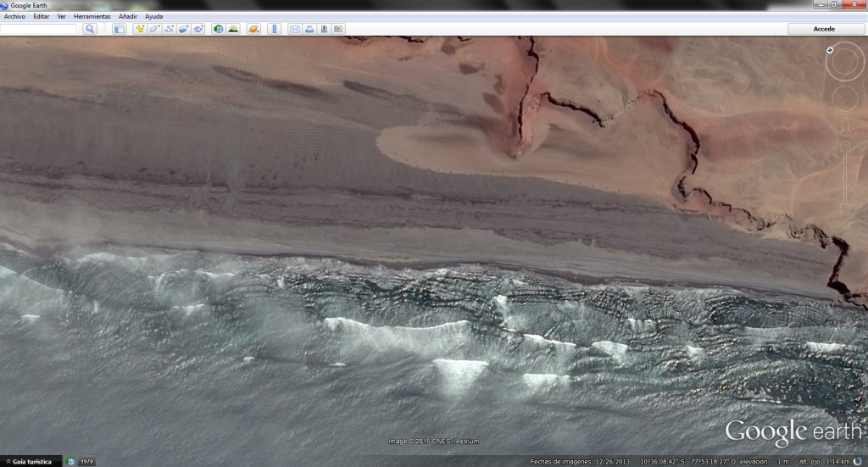Click the Image © 2015 CNES / Astrium attribution
Image resolution: width=868 pixels, height=467 pixels.
click(x=433, y=441)
